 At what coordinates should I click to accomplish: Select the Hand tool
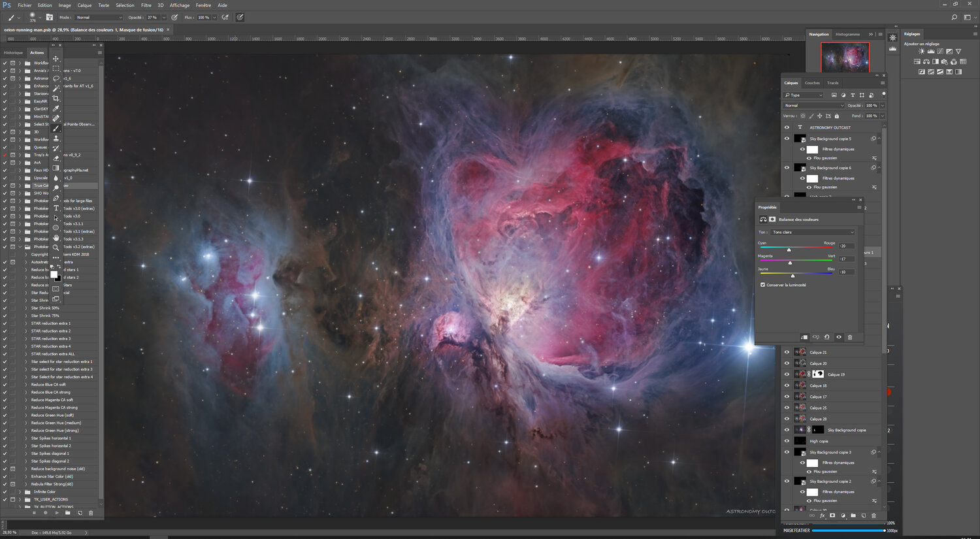[56, 238]
